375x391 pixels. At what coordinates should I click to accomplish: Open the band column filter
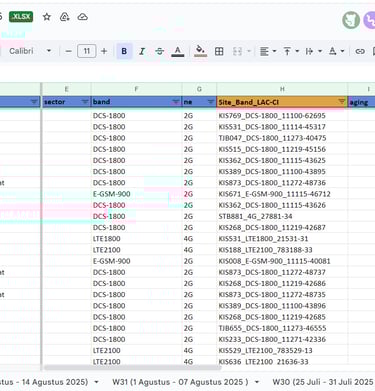176,102
